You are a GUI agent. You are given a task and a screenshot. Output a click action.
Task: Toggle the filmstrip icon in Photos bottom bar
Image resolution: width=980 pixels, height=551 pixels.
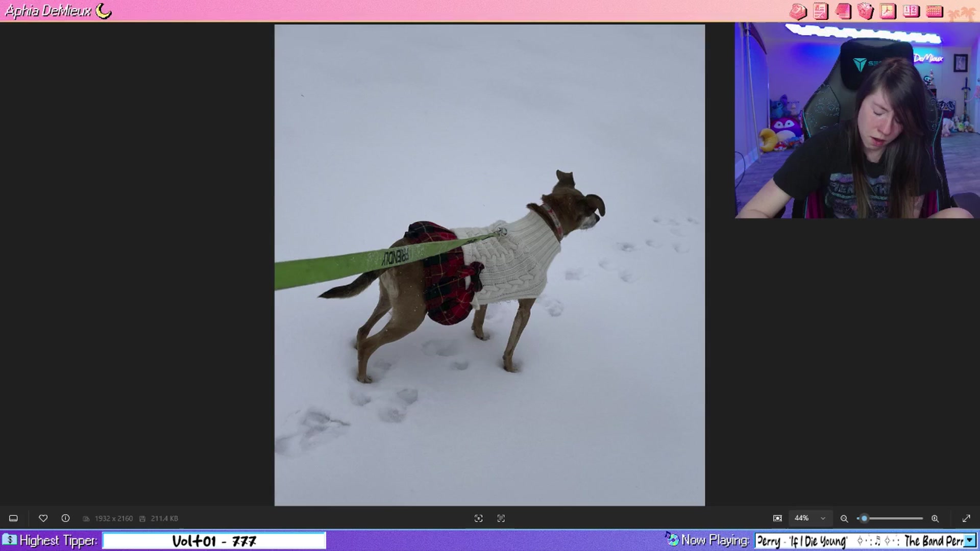tap(13, 518)
